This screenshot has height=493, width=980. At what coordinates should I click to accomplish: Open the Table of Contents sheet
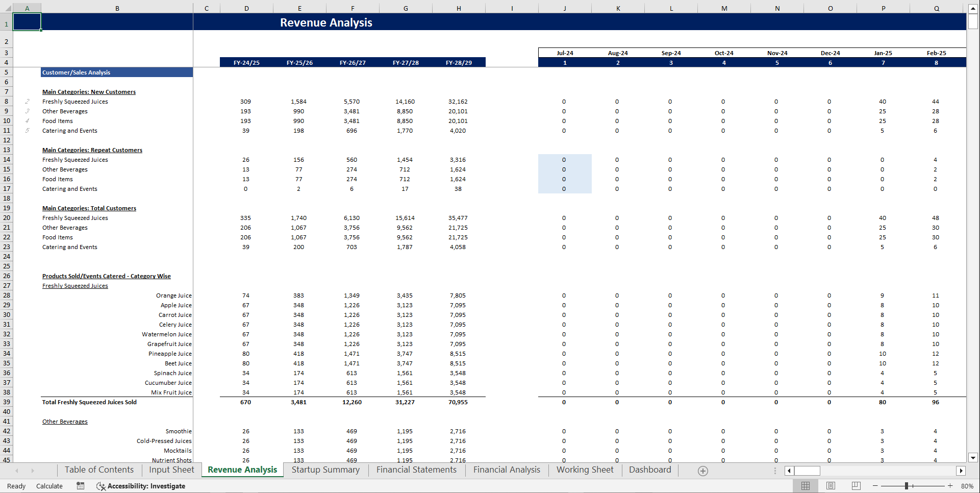pyautogui.click(x=99, y=470)
